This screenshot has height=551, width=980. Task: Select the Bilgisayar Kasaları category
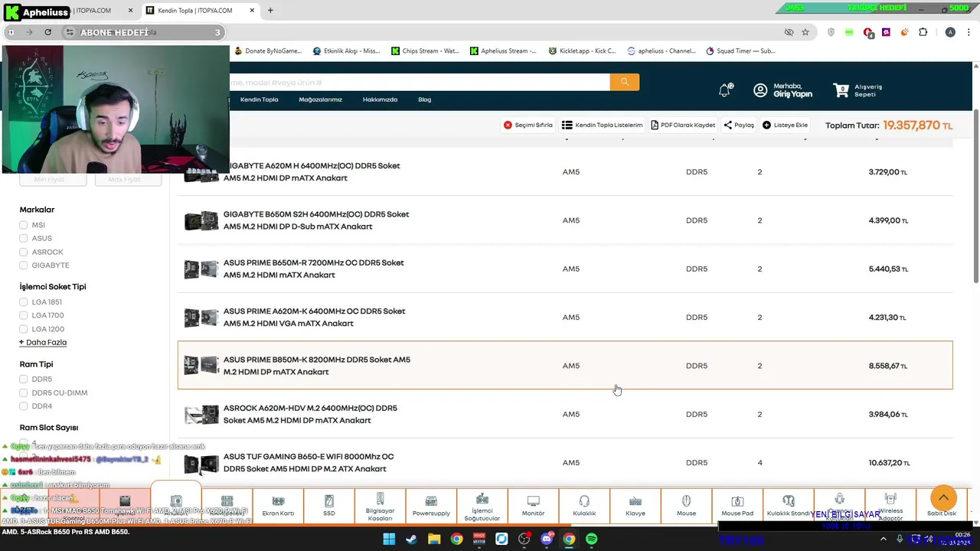coord(380,506)
